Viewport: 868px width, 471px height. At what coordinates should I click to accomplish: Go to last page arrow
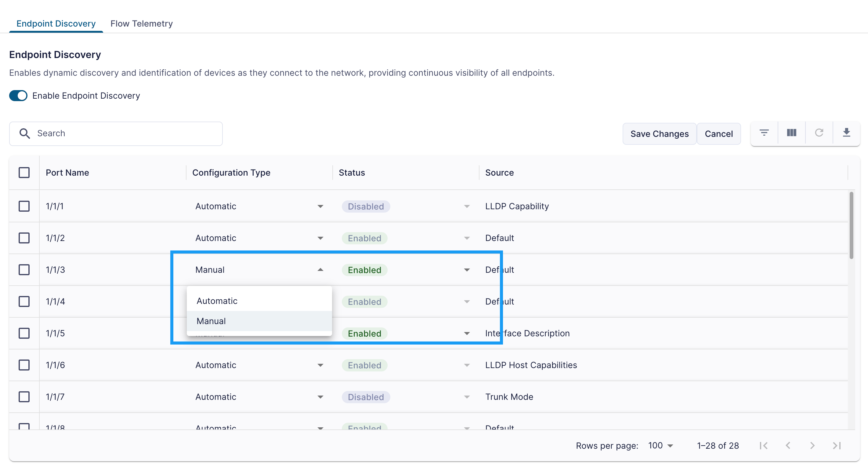point(837,446)
